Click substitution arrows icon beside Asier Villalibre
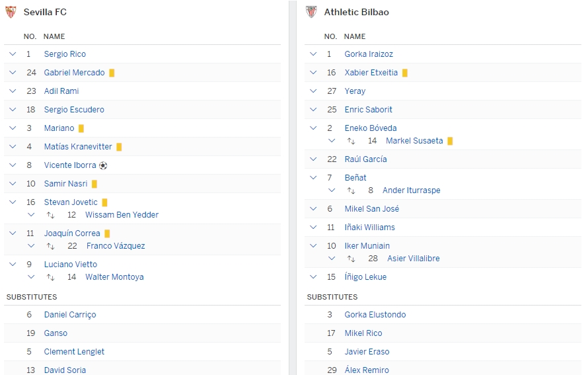 [351, 259]
